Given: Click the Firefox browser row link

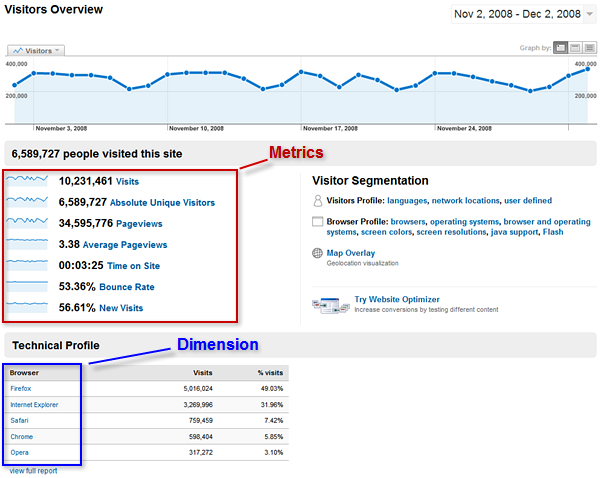Looking at the screenshot, I should pyautogui.click(x=21, y=388).
